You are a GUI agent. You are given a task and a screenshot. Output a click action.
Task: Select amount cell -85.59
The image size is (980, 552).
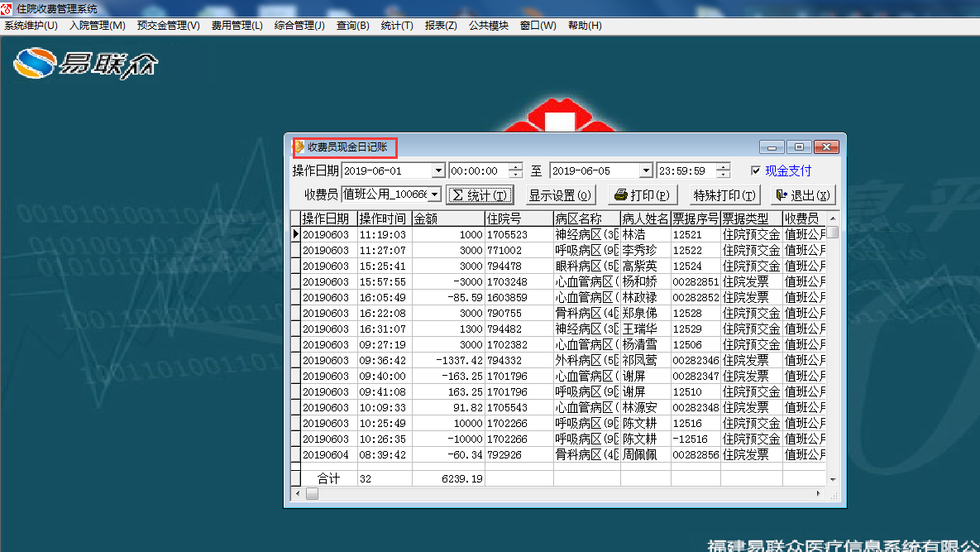click(x=448, y=298)
